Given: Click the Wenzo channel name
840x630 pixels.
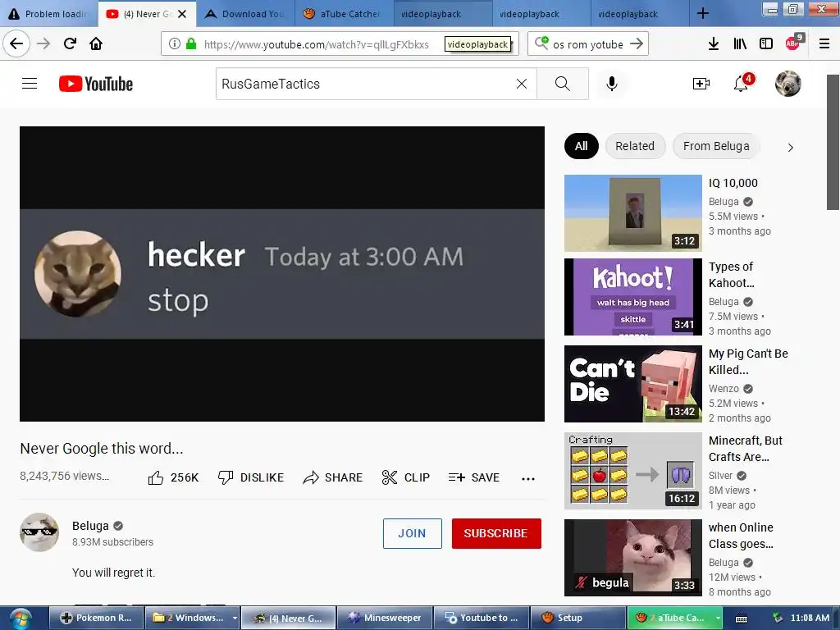Looking at the screenshot, I should (x=724, y=388).
